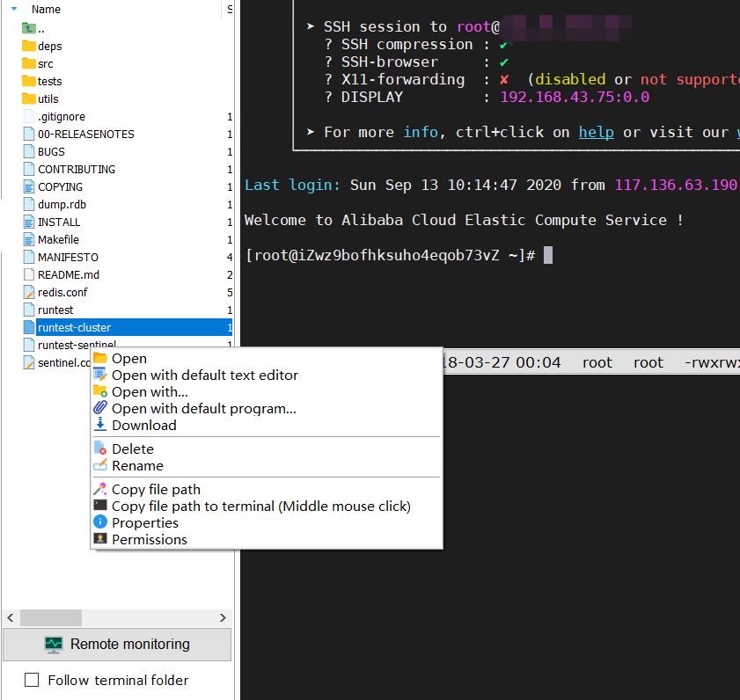Click the parent directory '..' icon

click(29, 29)
